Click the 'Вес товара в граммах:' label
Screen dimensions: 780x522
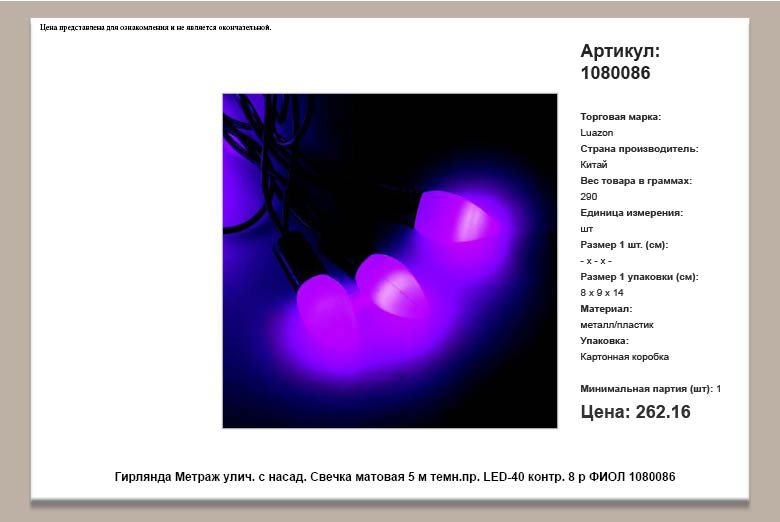coord(636,181)
